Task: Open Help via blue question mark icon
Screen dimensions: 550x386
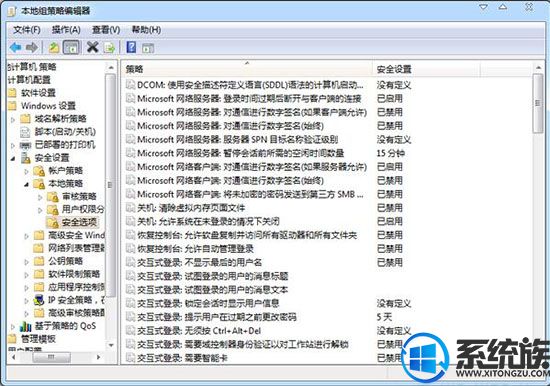Action: [x=131, y=47]
